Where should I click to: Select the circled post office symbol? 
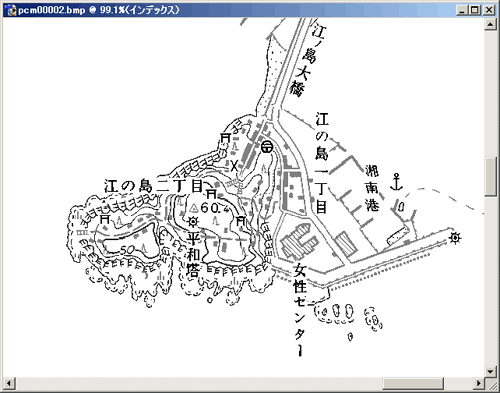[267, 146]
